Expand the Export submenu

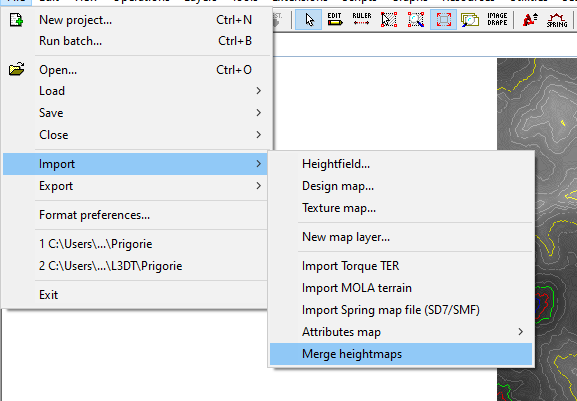click(x=135, y=186)
